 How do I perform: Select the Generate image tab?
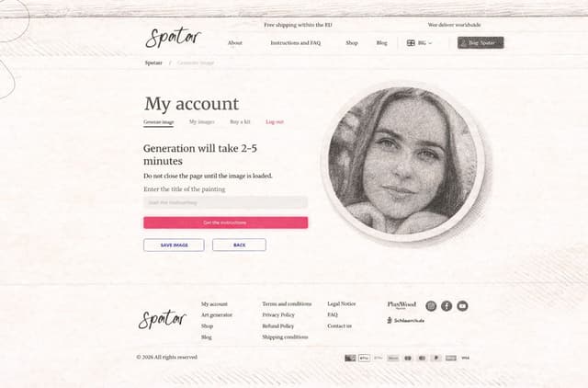pos(159,122)
